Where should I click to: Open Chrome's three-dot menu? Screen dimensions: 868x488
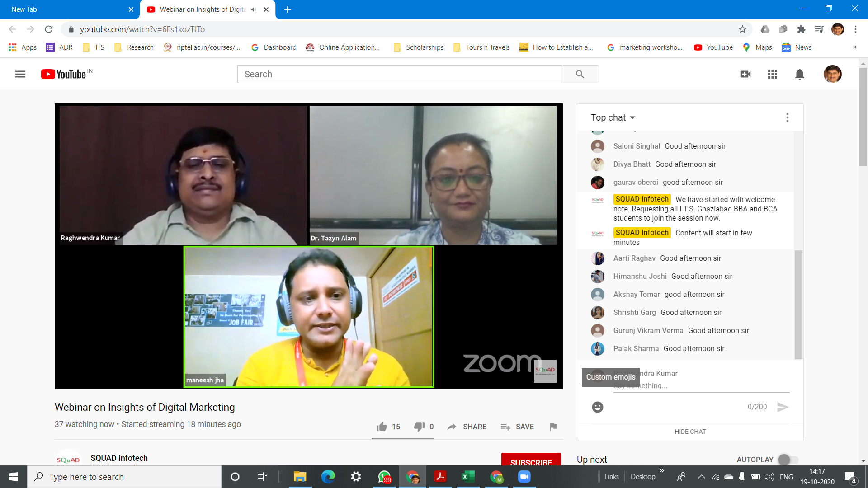[x=855, y=29]
